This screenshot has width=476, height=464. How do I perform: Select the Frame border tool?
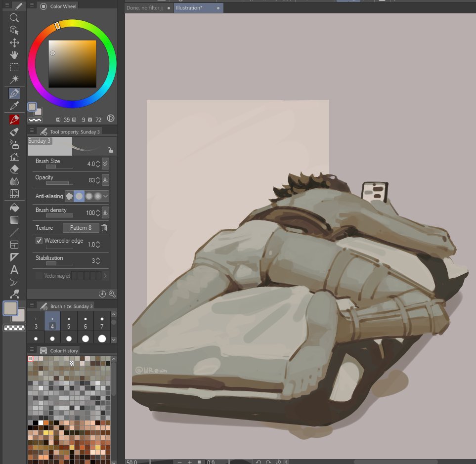coord(14,245)
